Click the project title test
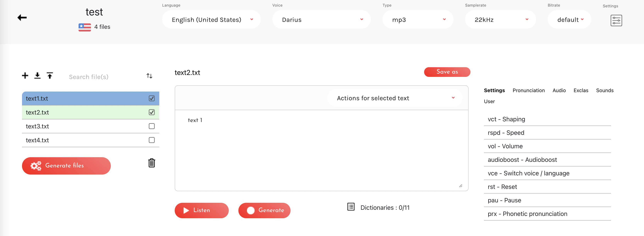Viewport: 644px width, 236px height. point(94,12)
